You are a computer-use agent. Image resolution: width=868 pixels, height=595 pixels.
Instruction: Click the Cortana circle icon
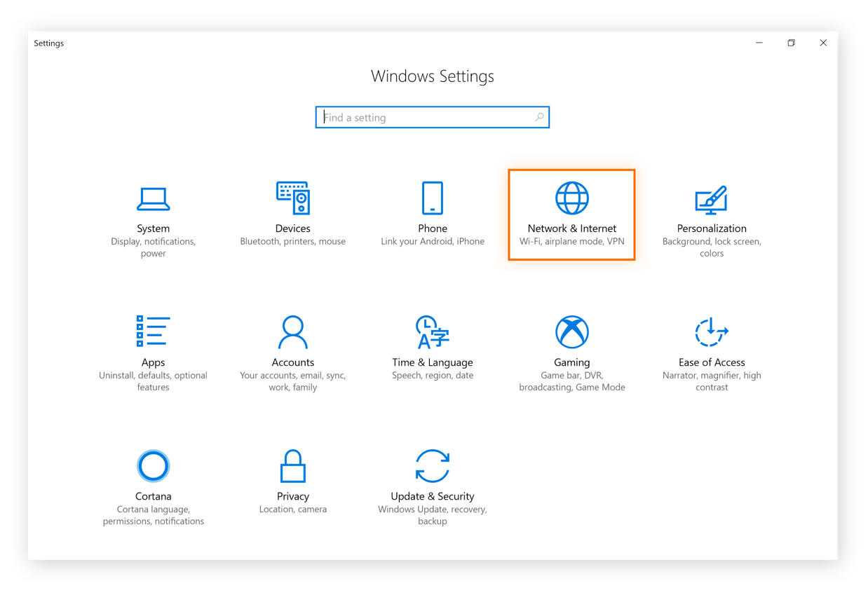point(153,465)
